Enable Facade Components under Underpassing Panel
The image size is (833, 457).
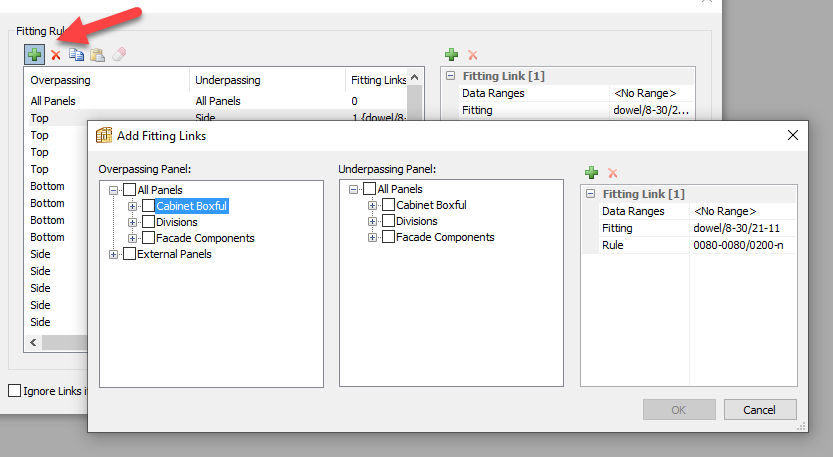[x=387, y=237]
